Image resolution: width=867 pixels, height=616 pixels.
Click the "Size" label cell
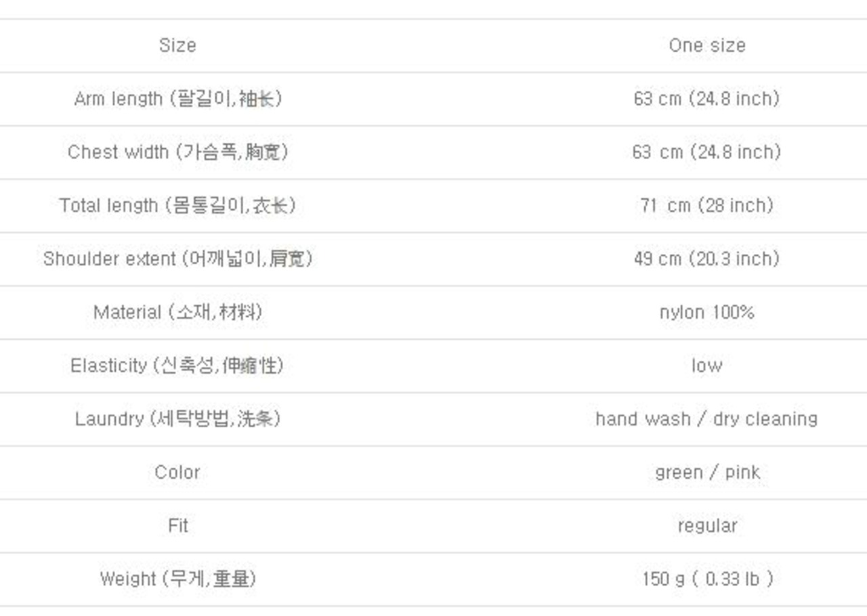click(177, 45)
